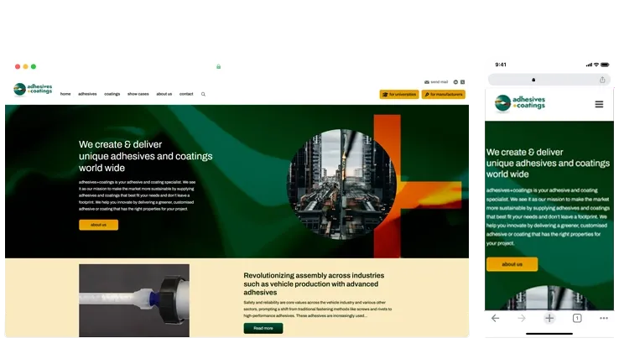The height and width of the screenshot is (364, 619).
Task: Go to the show cases menu item
Action: pyautogui.click(x=138, y=94)
